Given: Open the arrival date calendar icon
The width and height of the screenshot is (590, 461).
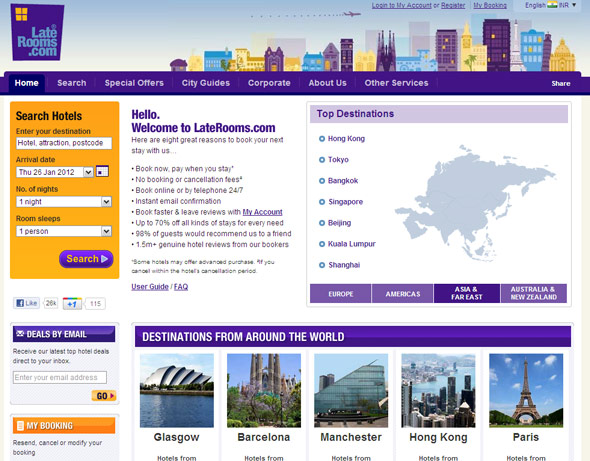Looking at the screenshot, I should [102, 172].
